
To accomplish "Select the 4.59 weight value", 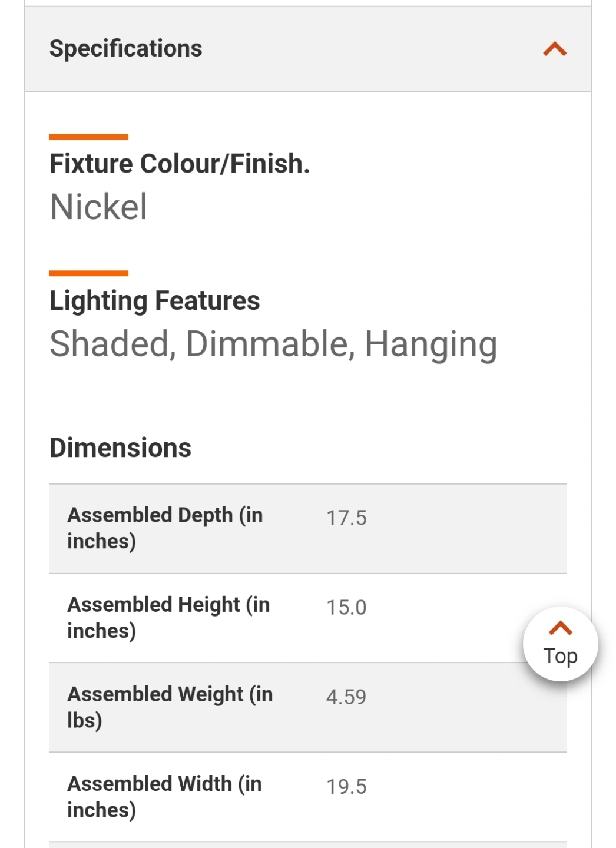I will click(346, 697).
